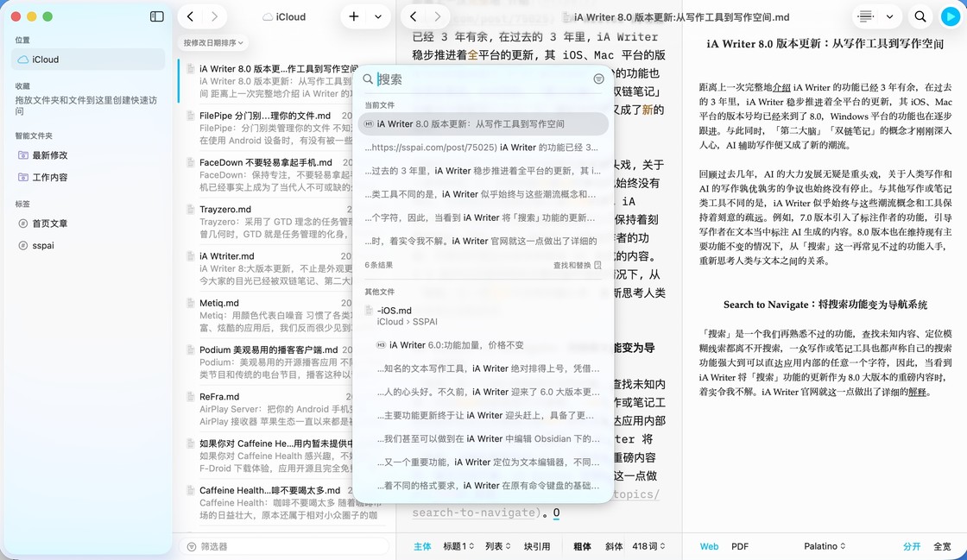This screenshot has width=967, height=560.
Task: Apply the 主体 body style
Action: click(x=422, y=546)
